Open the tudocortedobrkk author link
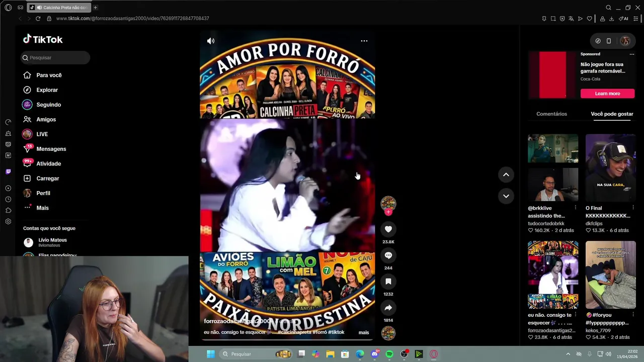Viewport: 644px width, 362px height. (x=546, y=223)
